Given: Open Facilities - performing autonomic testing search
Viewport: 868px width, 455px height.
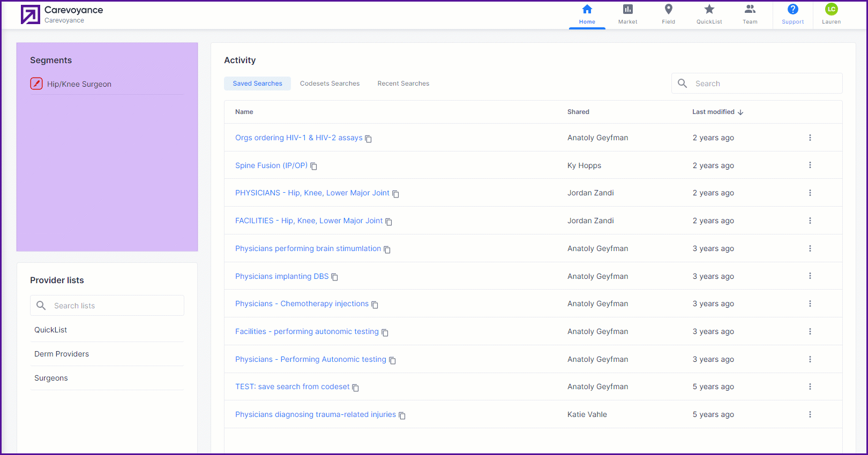Looking at the screenshot, I should click(307, 331).
